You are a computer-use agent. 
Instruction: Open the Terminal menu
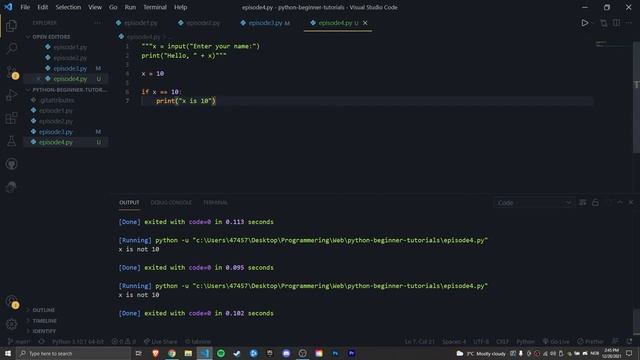(x=155, y=7)
